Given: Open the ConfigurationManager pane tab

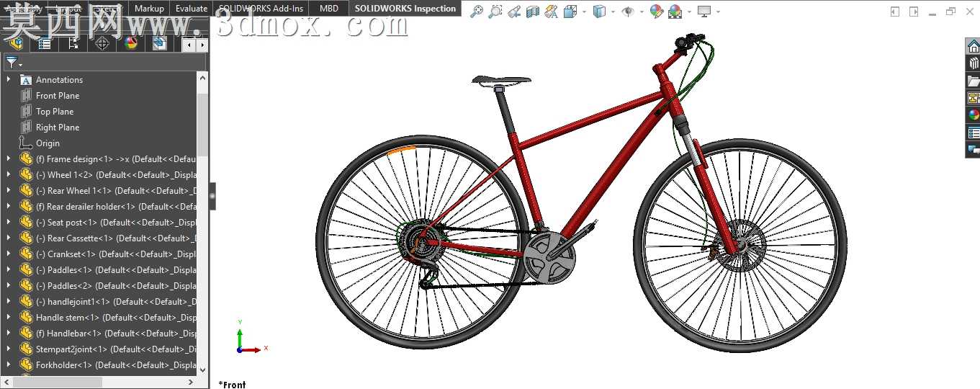Looking at the screenshot, I should (73, 43).
